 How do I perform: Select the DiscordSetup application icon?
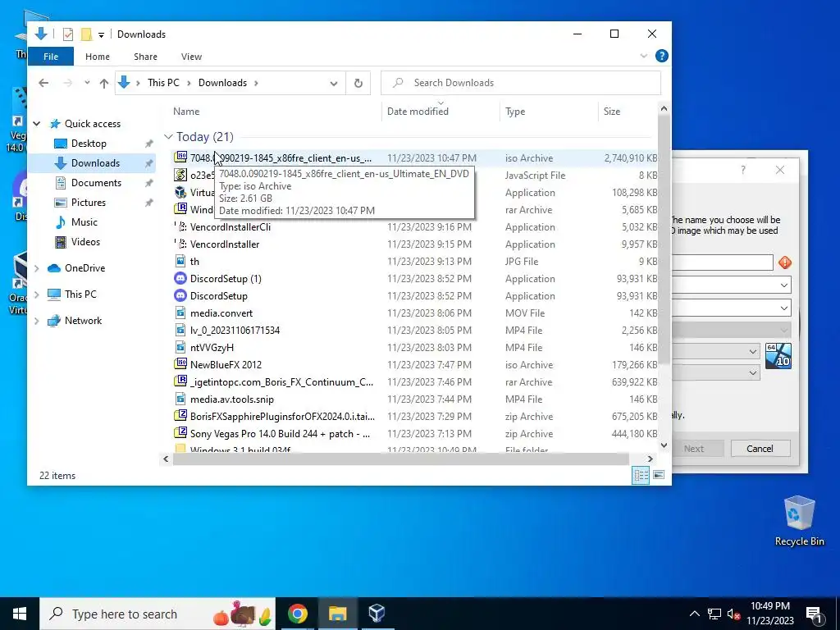coord(180,295)
